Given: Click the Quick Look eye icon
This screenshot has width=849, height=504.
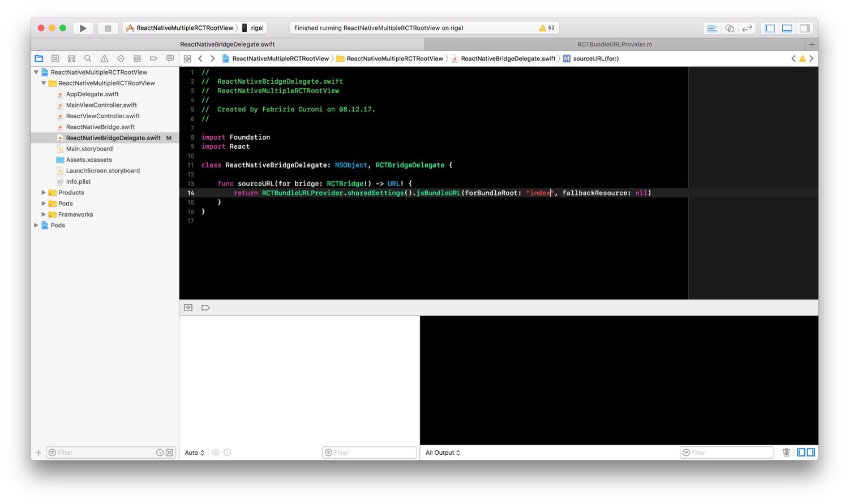Looking at the screenshot, I should (x=216, y=453).
